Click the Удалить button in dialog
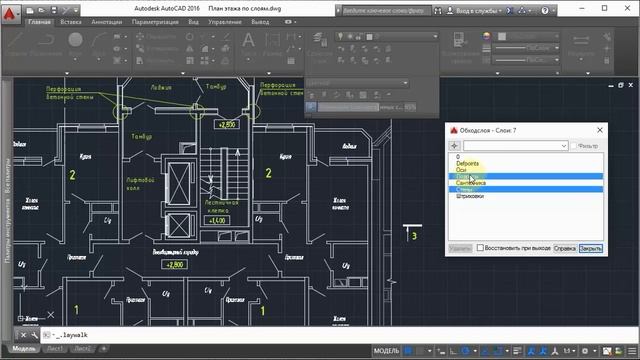 click(x=460, y=248)
